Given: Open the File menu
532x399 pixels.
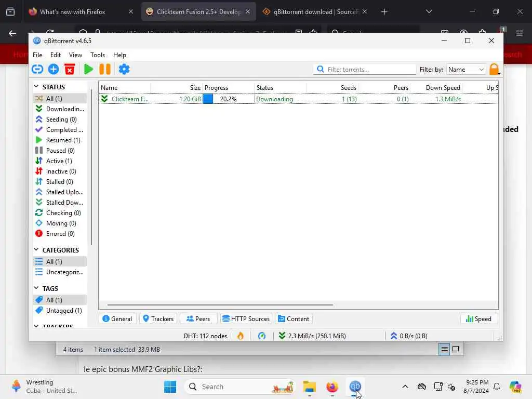Looking at the screenshot, I should [37, 55].
